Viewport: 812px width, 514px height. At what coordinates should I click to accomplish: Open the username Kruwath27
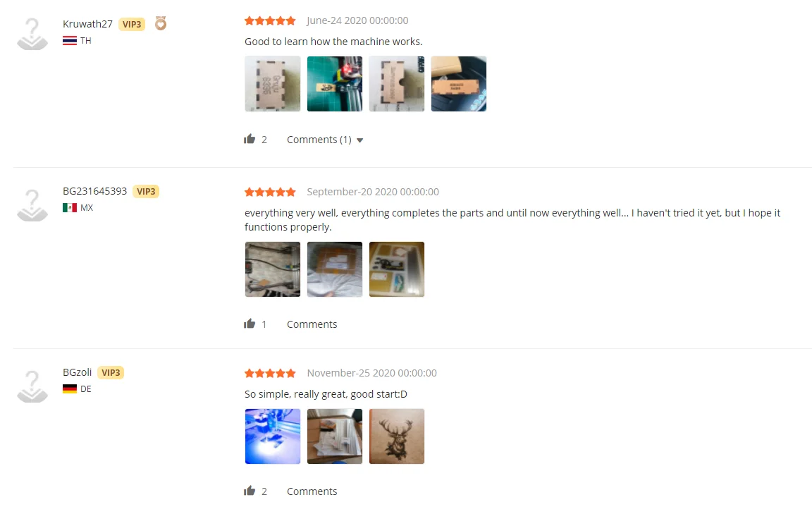coord(87,24)
